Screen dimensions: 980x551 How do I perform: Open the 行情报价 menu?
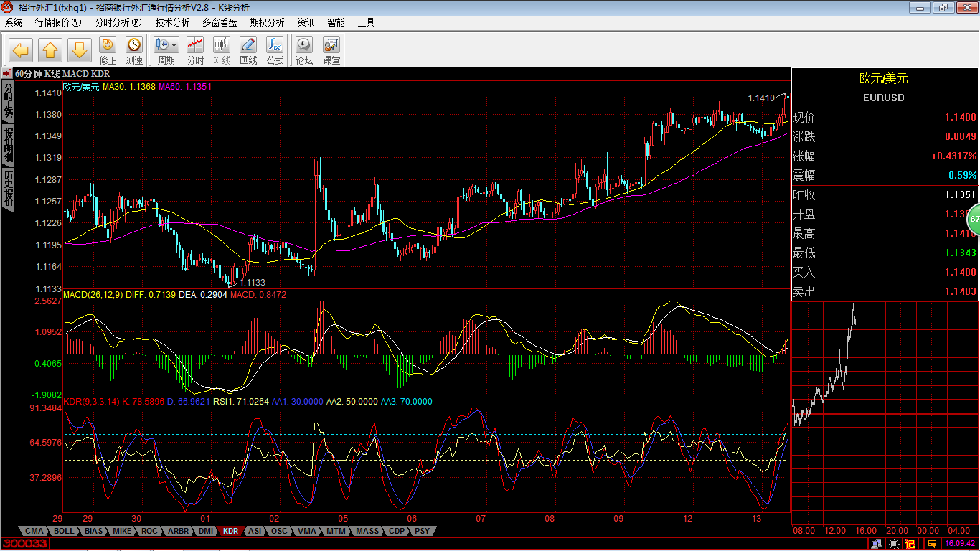58,22
